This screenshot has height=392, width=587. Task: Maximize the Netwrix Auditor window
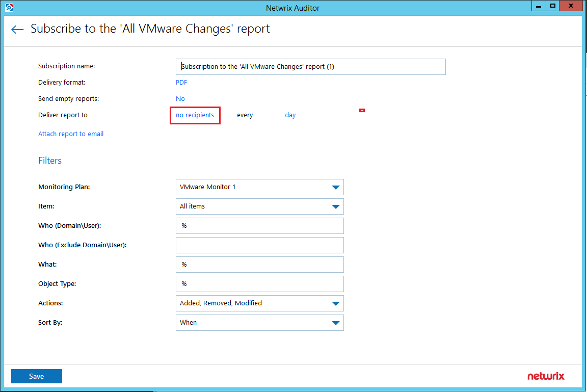(552, 6)
